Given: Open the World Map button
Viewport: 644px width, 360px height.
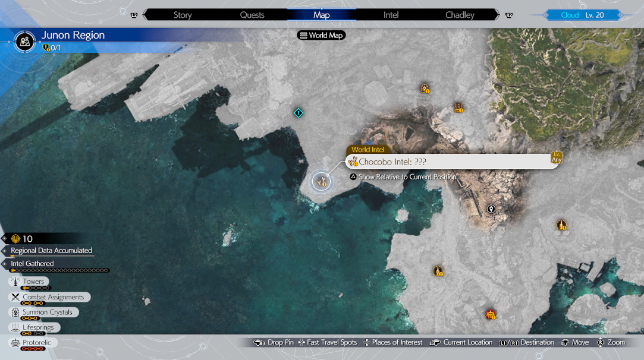Looking at the screenshot, I should coord(321,35).
